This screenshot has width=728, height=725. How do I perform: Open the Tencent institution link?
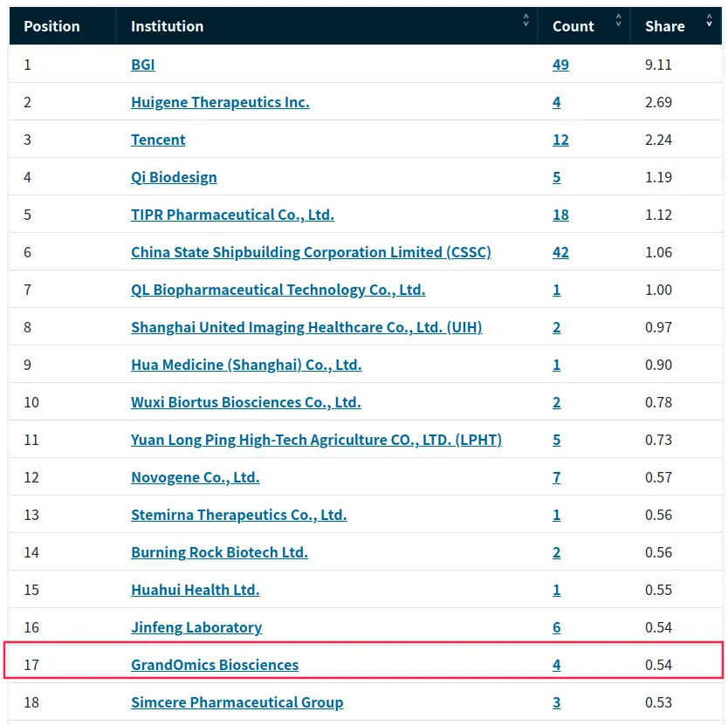158,140
